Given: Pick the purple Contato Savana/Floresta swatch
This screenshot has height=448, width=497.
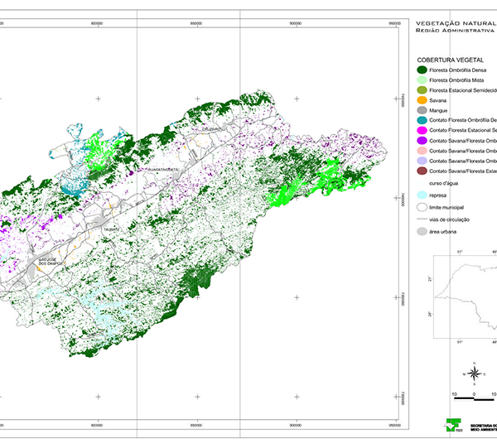Looking at the screenshot, I should click(422, 140).
